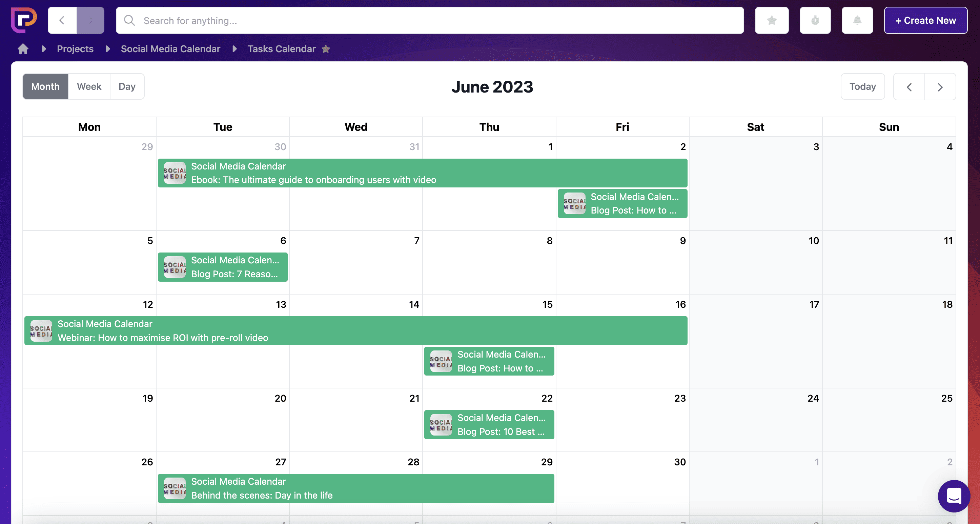The image size is (980, 524).
Task: Click the app logo icon
Action: click(x=24, y=20)
